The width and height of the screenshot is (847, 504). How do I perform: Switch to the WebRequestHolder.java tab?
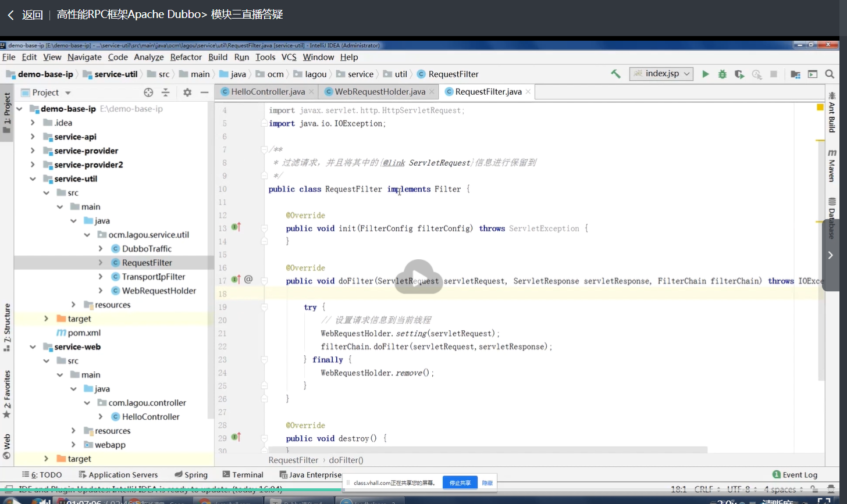pos(380,92)
